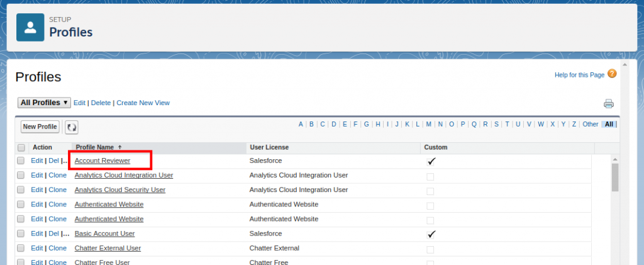This screenshot has width=644, height=265.
Task: Click the Profile Name sort arrow
Action: pos(120,147)
